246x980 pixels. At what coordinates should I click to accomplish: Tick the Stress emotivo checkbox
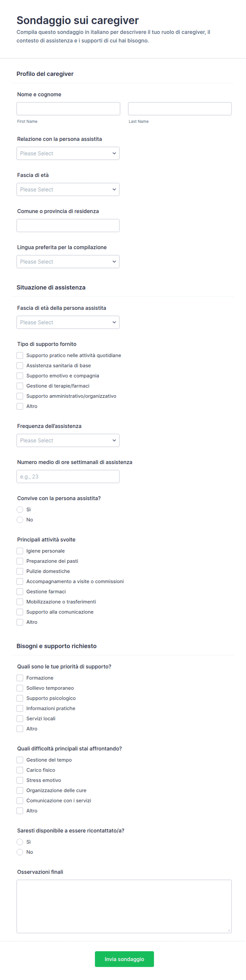tap(20, 780)
